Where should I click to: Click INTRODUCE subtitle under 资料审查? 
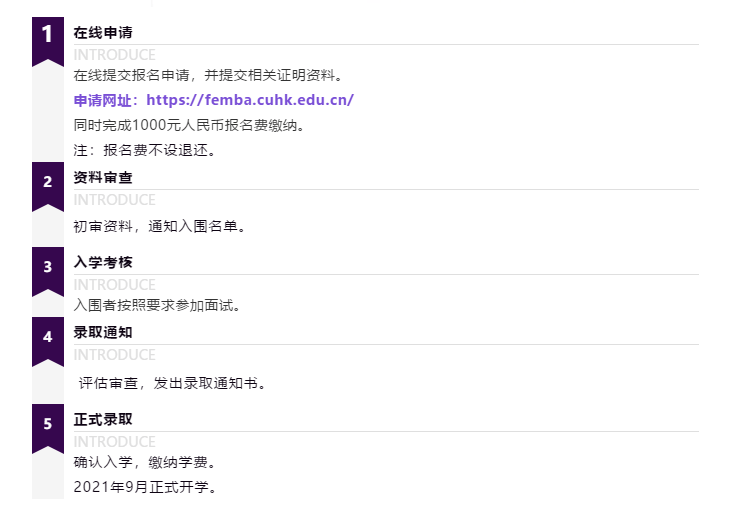coord(115,200)
